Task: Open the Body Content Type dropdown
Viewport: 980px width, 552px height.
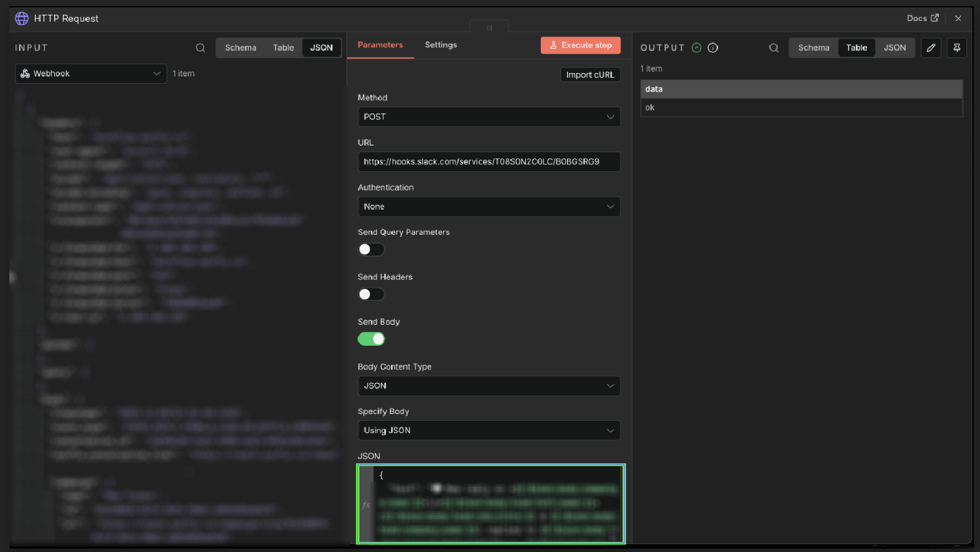Action: (x=489, y=386)
